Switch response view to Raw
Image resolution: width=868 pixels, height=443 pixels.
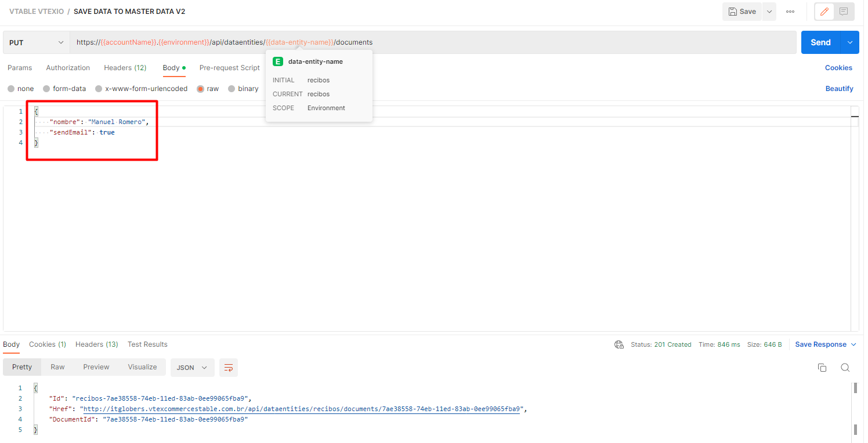[57, 367]
